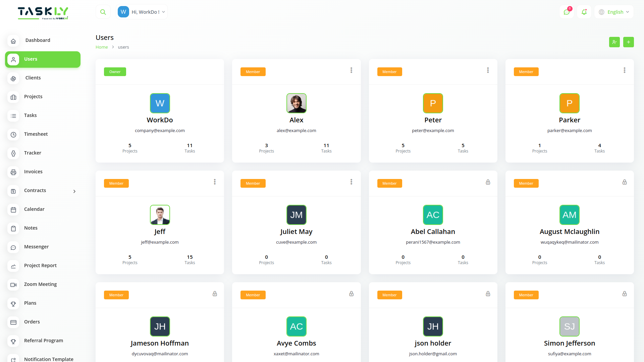Click the green plus add user button
This screenshot has width=644, height=362.
coord(628,42)
